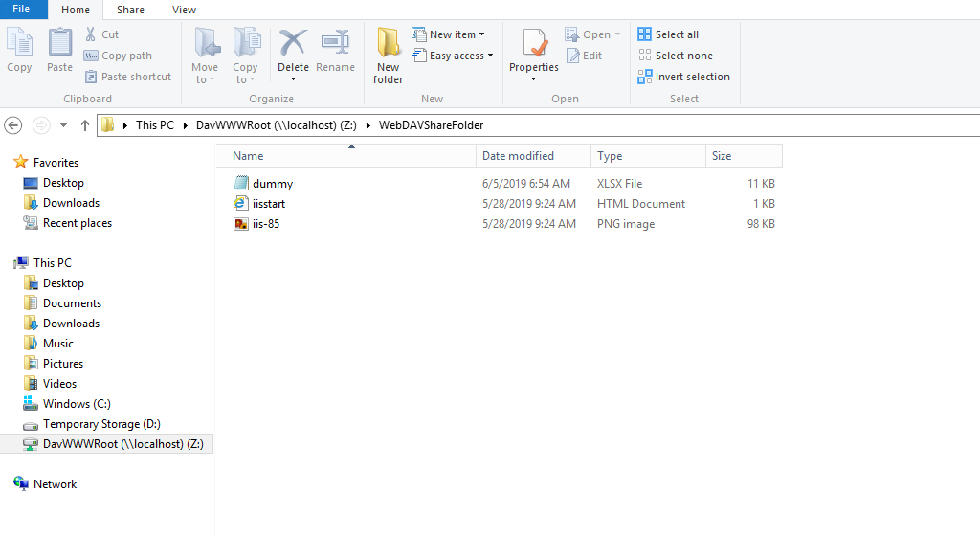Click the address bar path field
The width and height of the screenshot is (980, 537).
(670, 125)
